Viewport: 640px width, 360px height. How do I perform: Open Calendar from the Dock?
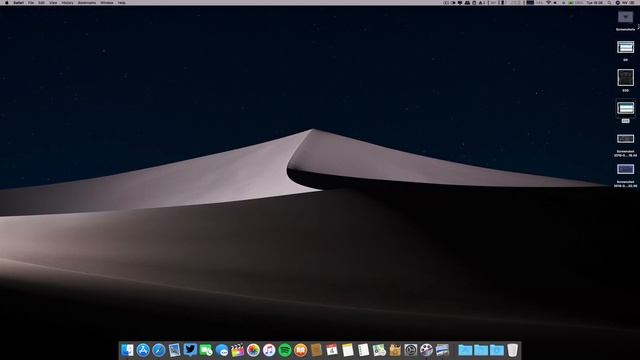pyautogui.click(x=332, y=350)
